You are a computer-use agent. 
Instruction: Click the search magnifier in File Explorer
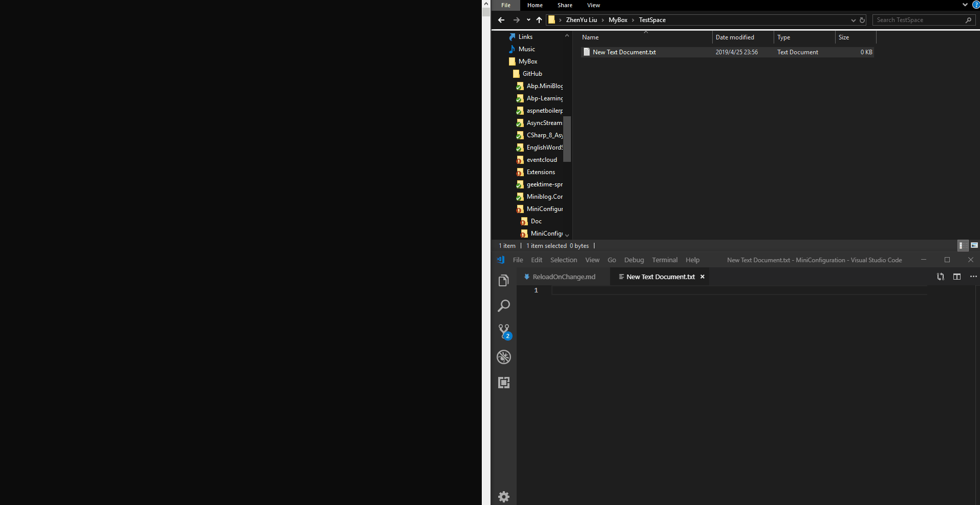[x=968, y=20]
